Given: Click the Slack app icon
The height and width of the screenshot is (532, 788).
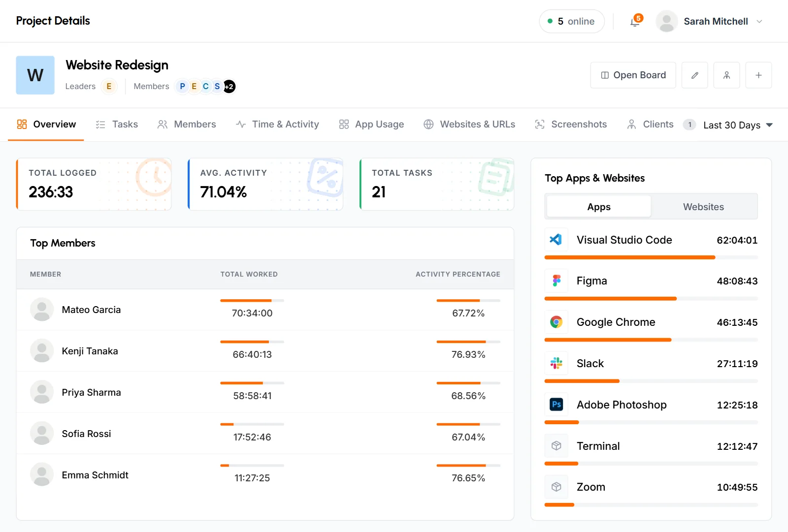Looking at the screenshot, I should 556,364.
